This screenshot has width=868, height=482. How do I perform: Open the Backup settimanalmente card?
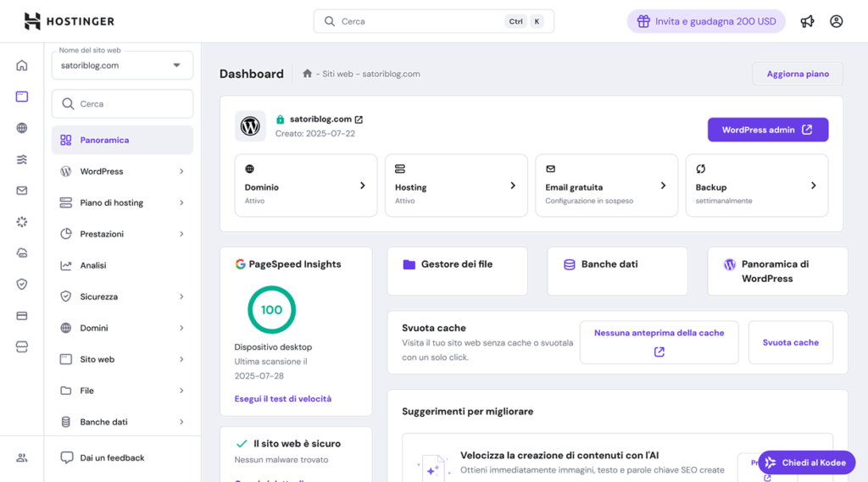(x=757, y=186)
